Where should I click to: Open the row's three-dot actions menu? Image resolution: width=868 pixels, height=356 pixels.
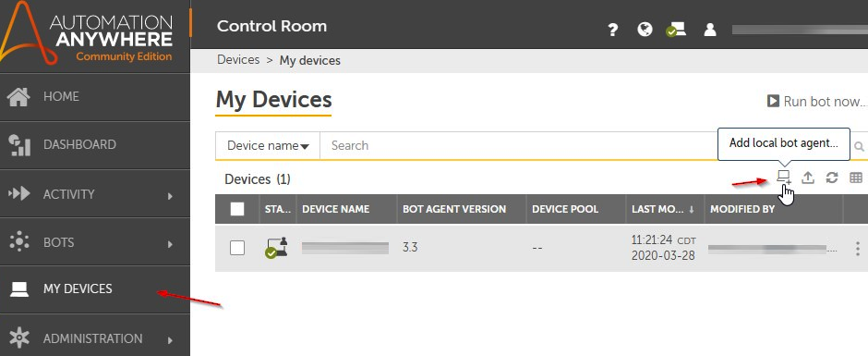coord(858,248)
